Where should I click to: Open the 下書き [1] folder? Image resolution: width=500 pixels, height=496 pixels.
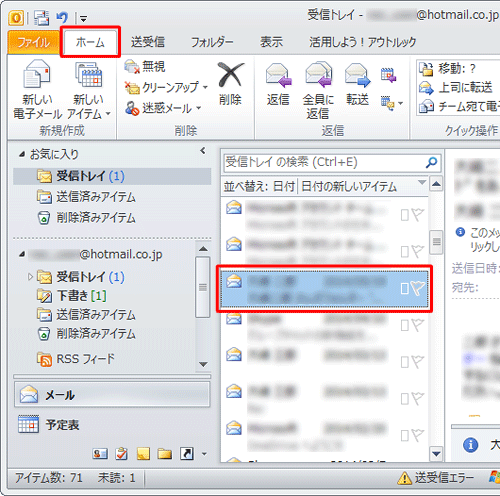click(72, 295)
